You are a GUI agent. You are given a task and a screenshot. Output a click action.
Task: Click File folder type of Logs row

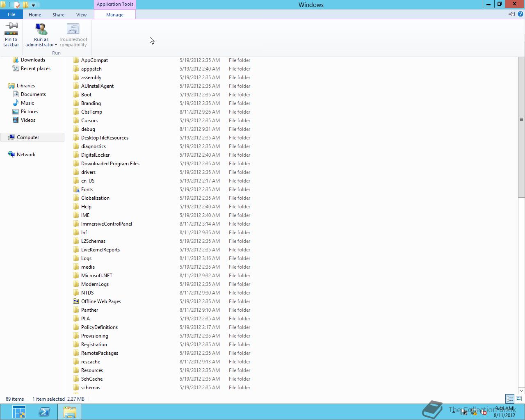[240, 258]
